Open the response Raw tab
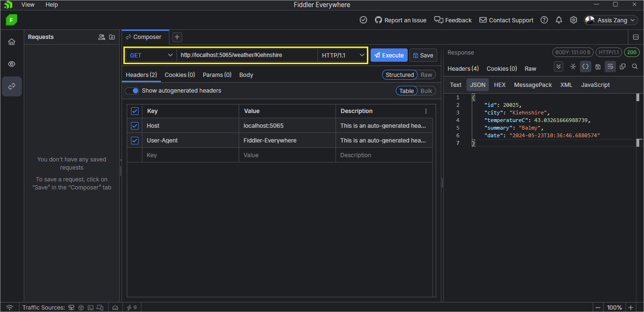This screenshot has height=312, width=644. [531, 68]
